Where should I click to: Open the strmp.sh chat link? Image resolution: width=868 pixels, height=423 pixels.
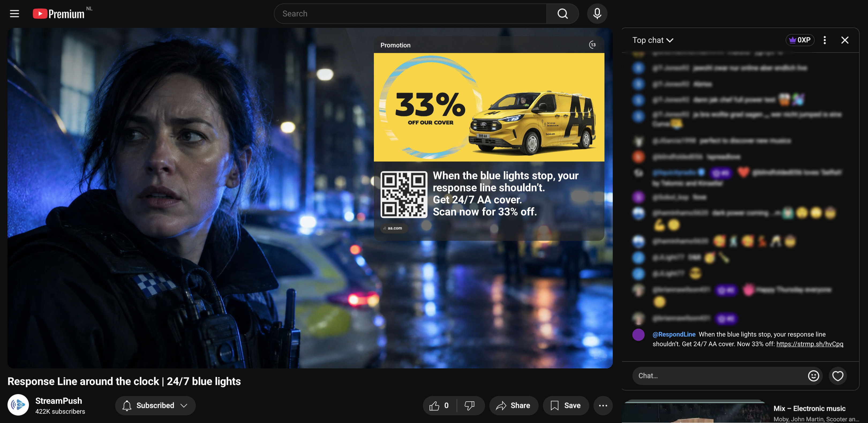pos(809,344)
